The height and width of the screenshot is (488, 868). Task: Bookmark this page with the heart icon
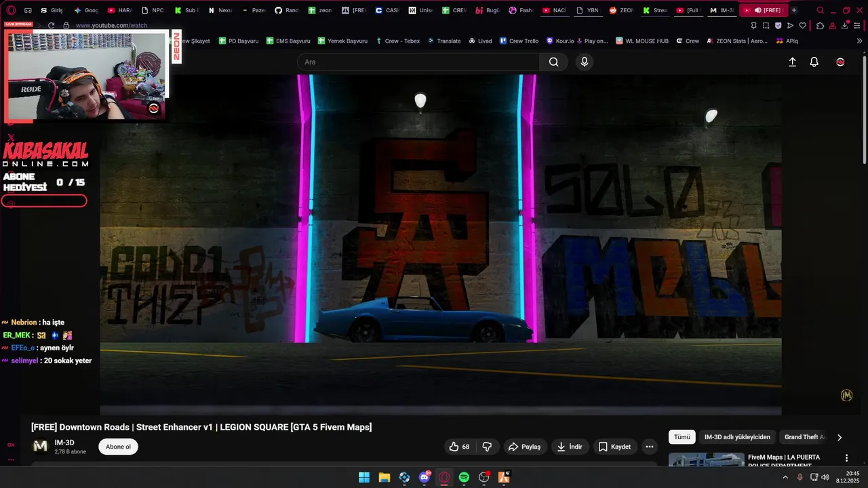803,26
